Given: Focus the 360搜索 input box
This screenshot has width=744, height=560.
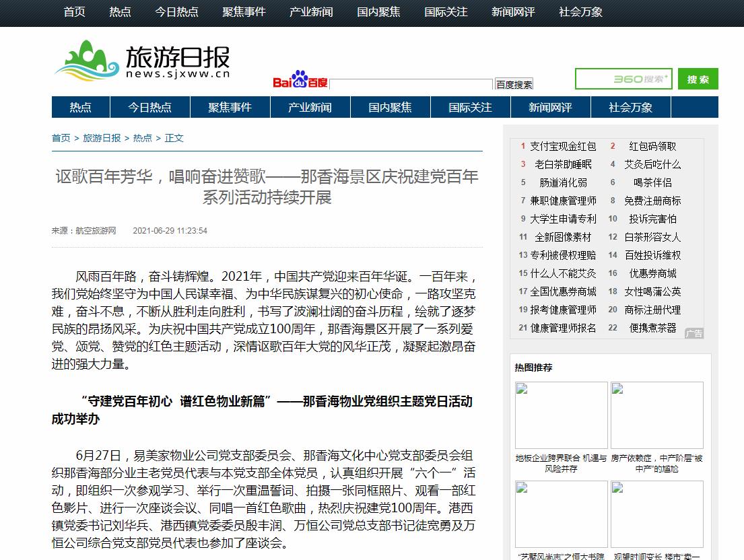Looking at the screenshot, I should pyautogui.click(x=624, y=79).
